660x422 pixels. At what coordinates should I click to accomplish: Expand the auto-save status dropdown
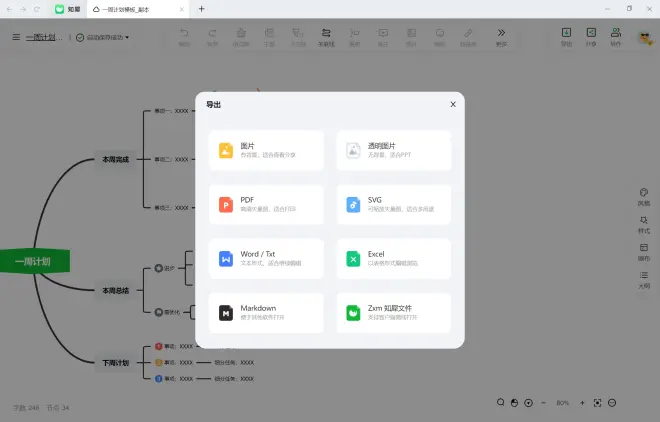click(103, 37)
